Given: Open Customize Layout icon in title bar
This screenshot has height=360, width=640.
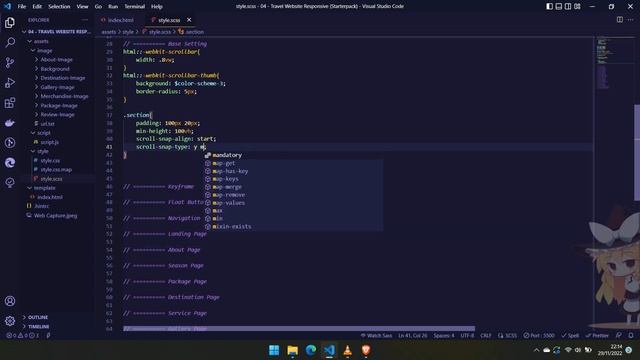Looking at the screenshot, I should click(577, 6).
